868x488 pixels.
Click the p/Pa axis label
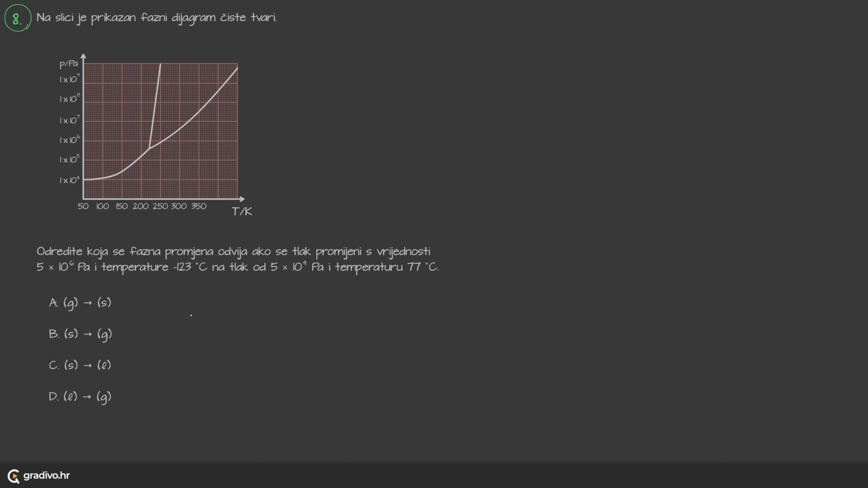69,64
